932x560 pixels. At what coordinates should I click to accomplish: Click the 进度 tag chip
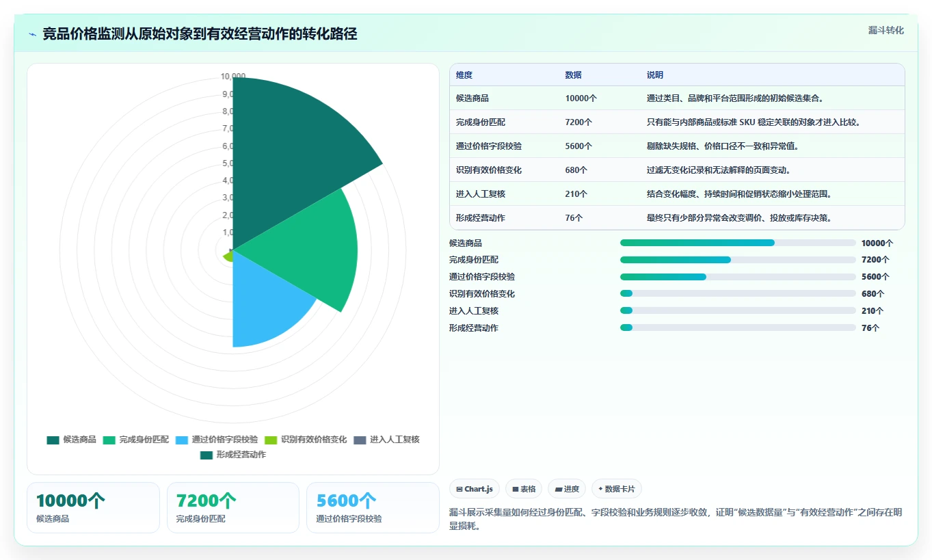(x=567, y=489)
